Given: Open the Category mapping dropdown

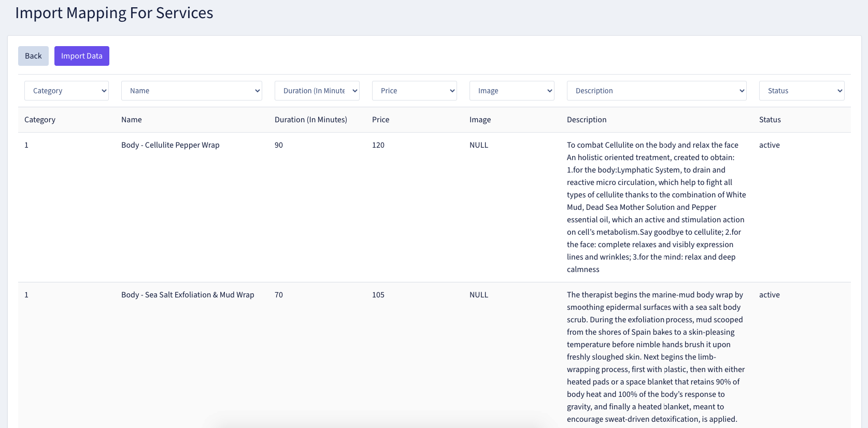Looking at the screenshot, I should click(66, 91).
